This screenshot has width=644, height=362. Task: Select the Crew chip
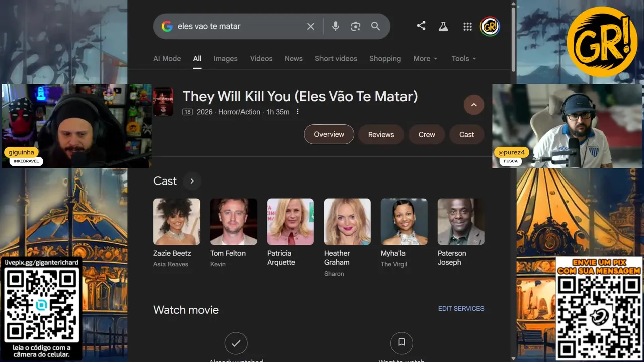point(427,134)
